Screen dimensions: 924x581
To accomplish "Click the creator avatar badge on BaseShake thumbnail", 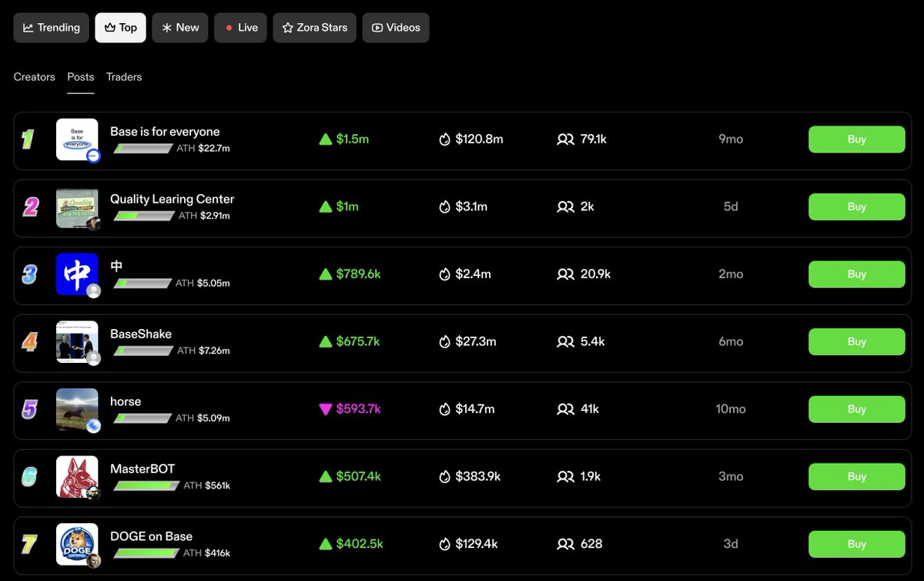I will point(92,358).
